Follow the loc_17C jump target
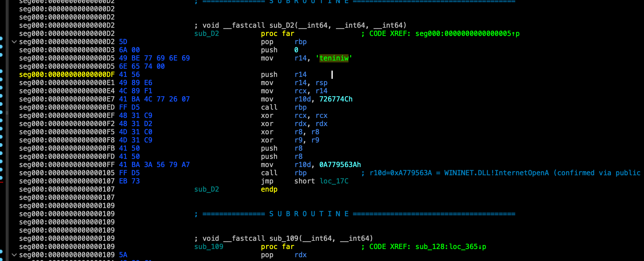644x261 pixels. [334, 181]
